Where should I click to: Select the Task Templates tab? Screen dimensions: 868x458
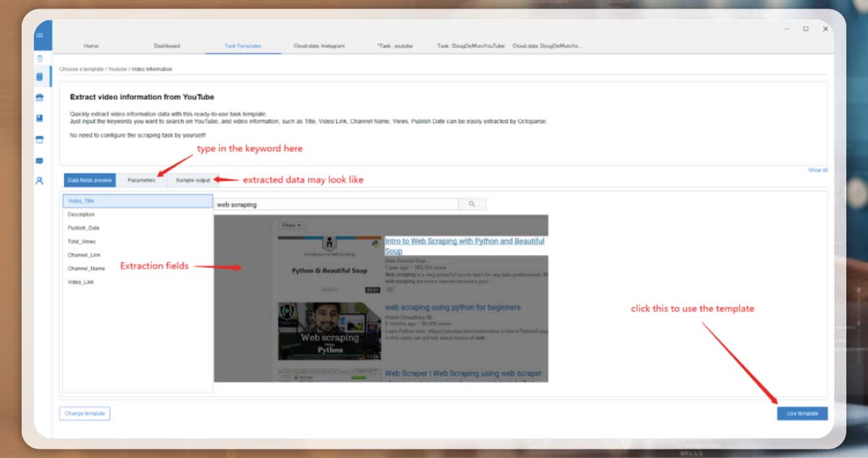[243, 46]
